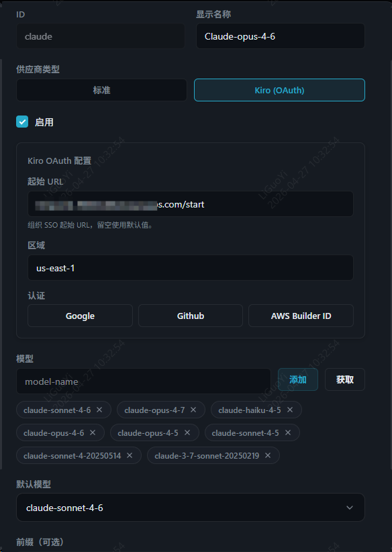Click the claude-opus-4-5 tag text

coord(148,433)
